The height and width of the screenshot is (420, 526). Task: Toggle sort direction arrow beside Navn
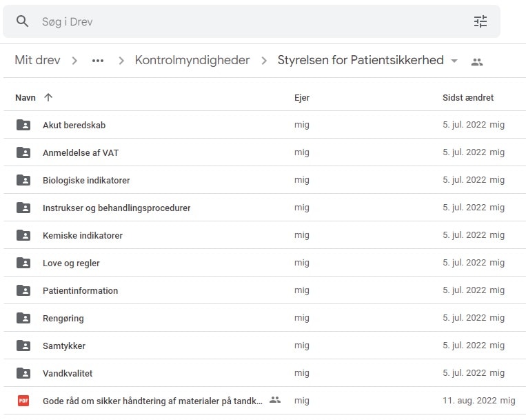point(48,97)
